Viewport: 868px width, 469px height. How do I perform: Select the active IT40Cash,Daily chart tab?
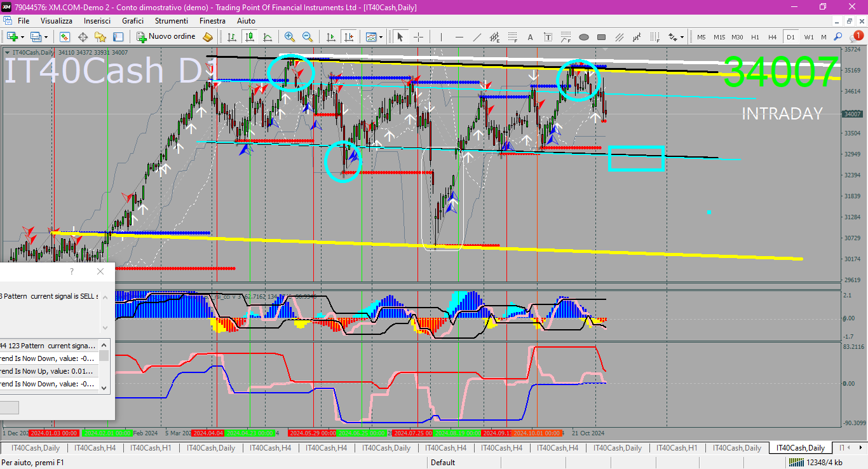pyautogui.click(x=800, y=448)
